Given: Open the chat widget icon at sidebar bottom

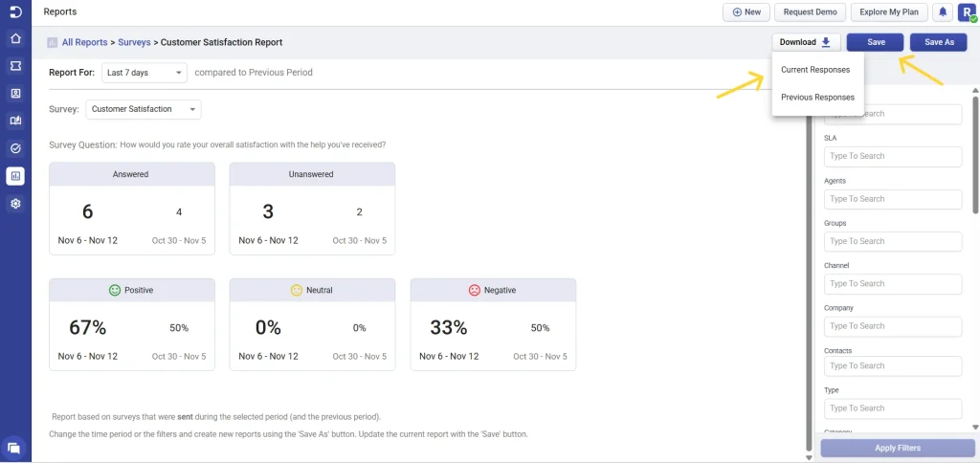Looking at the screenshot, I should pyautogui.click(x=15, y=448).
